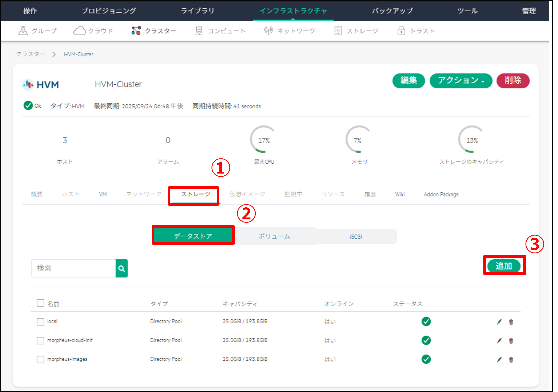Click the クラスター breadcrumb link
558x392 pixels.
[30, 54]
